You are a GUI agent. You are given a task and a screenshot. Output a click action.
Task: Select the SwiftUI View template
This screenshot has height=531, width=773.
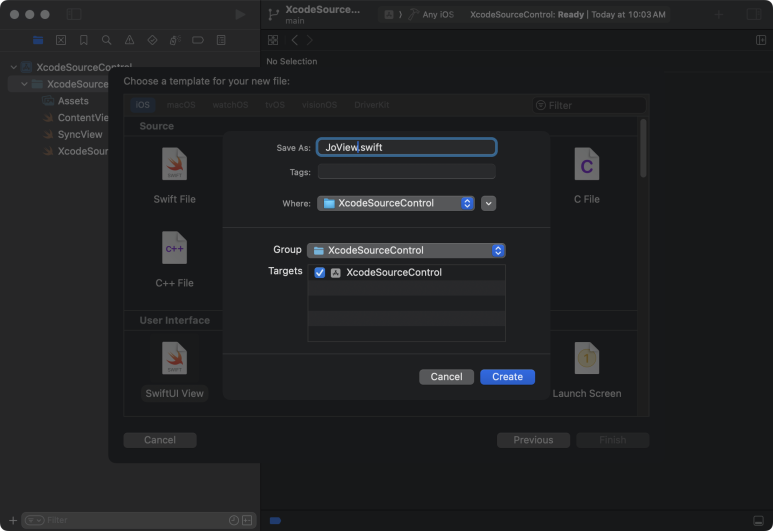click(x=175, y=371)
